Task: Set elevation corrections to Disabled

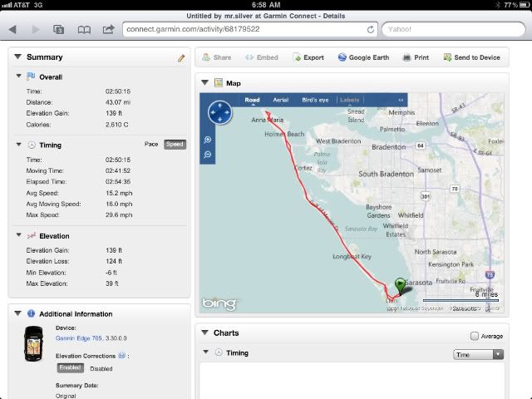Action: (x=101, y=368)
